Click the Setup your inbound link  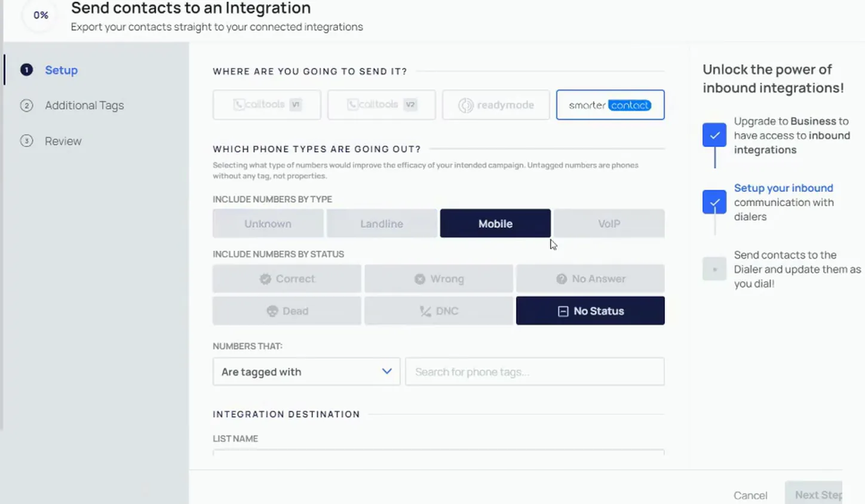(783, 188)
